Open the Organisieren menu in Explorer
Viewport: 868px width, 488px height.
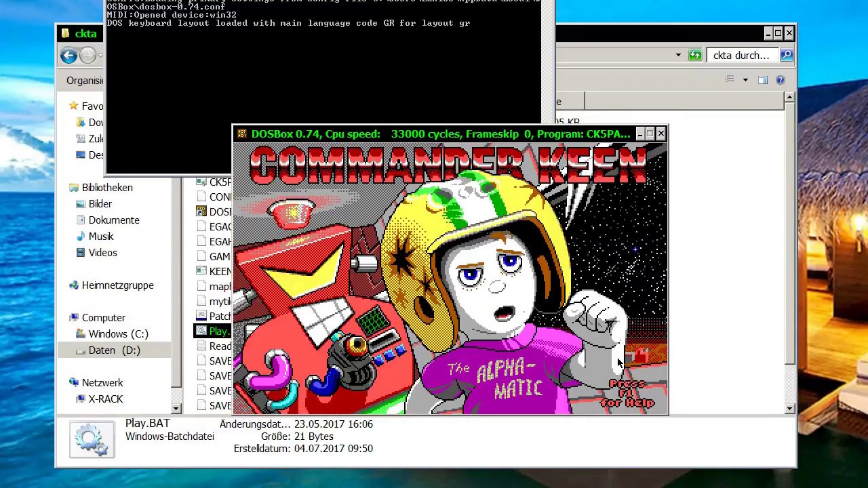(85, 80)
